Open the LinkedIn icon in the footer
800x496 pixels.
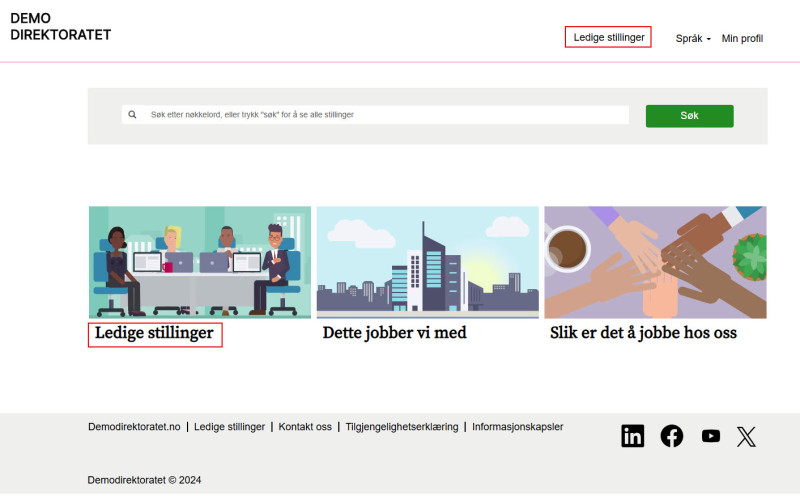[633, 436]
